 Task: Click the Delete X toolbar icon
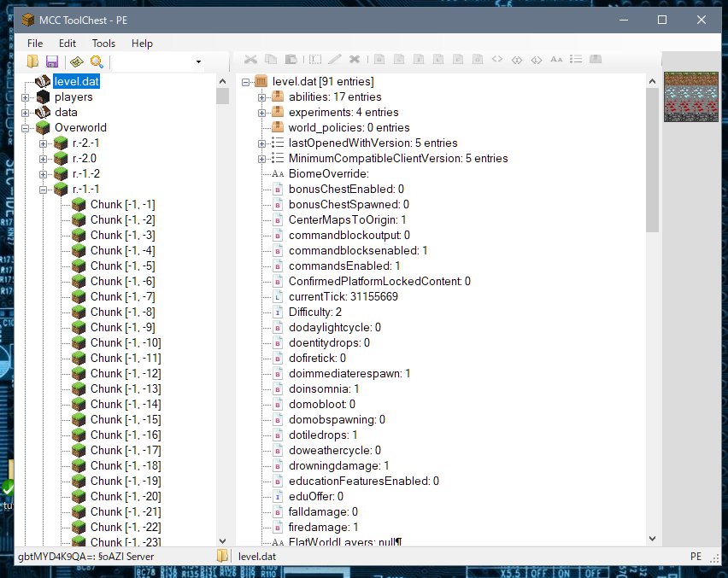[x=355, y=60]
